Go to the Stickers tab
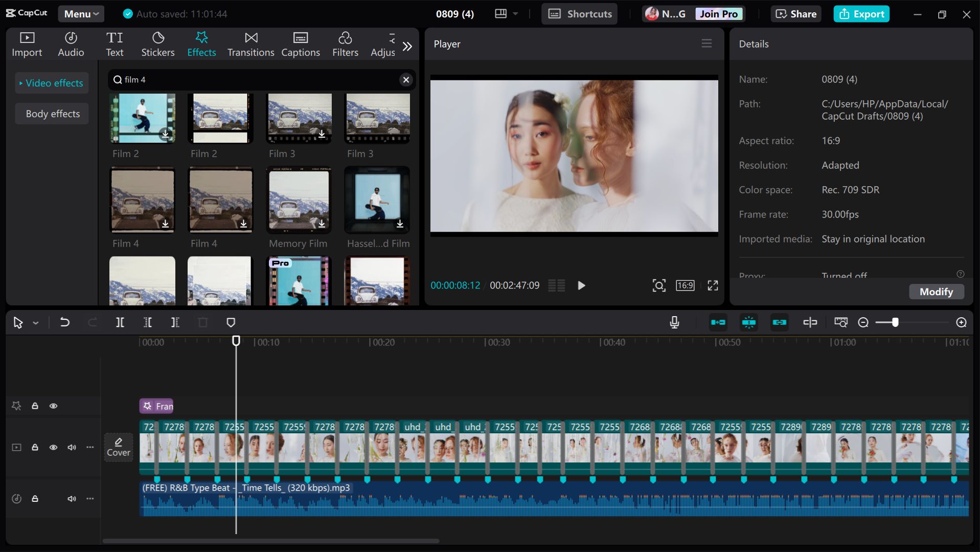 [x=158, y=44]
